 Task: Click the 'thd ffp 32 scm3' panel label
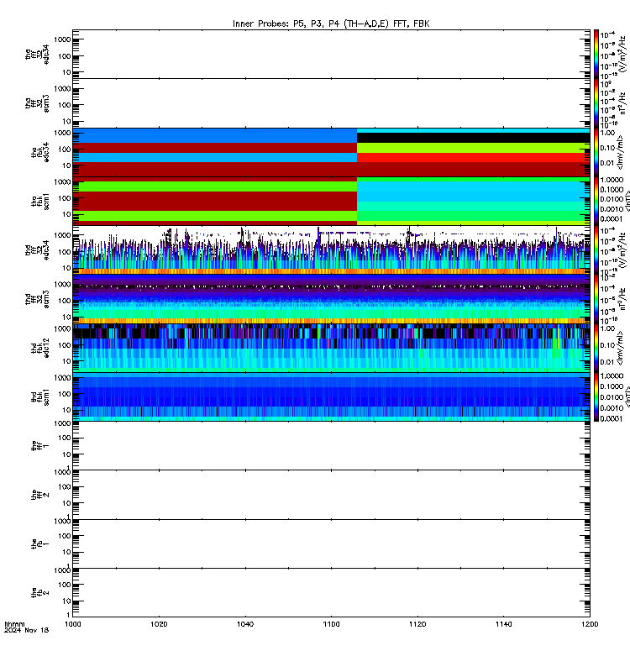(37, 299)
